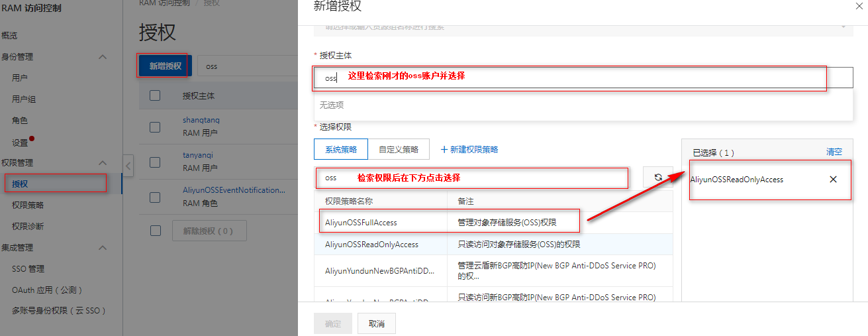Tick the checkbox for shanqtanq row
Image resolution: width=868 pixels, height=336 pixels.
155,127
